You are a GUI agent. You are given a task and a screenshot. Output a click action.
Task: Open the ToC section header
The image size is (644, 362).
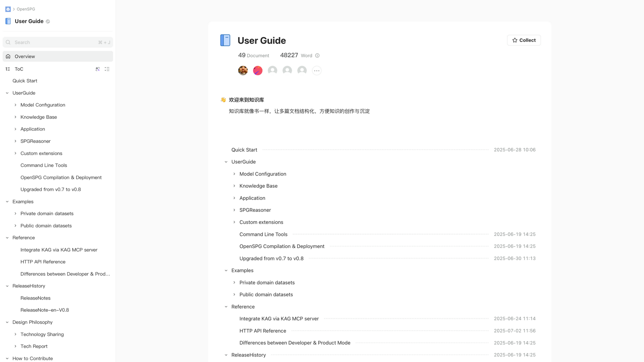click(x=19, y=69)
